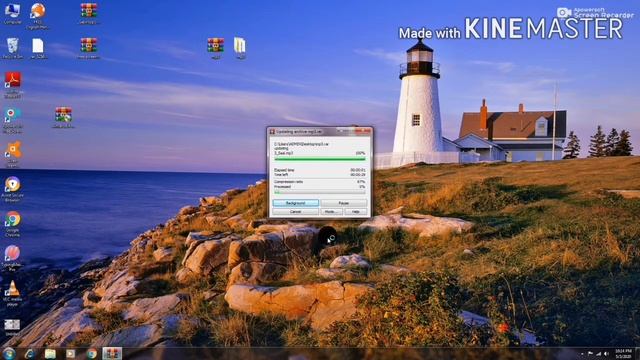640x360 pixels.
Task: Cancel the archive update
Action: tap(296, 211)
